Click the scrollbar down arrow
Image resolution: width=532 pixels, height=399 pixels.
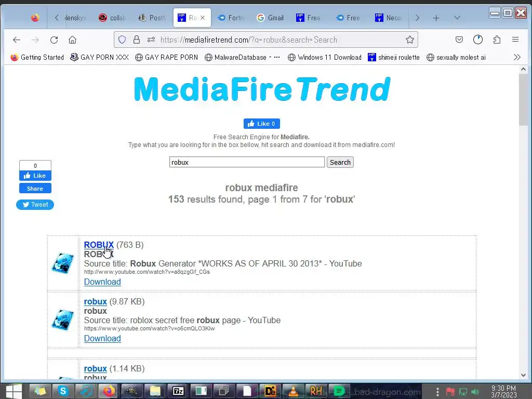(523, 375)
